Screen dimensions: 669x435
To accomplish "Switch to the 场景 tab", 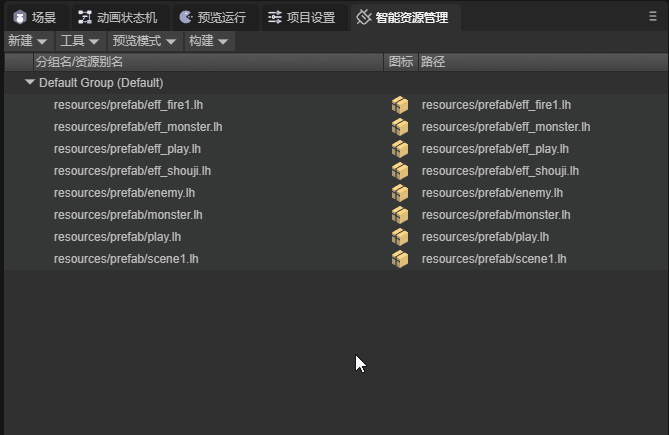I will tap(35, 17).
